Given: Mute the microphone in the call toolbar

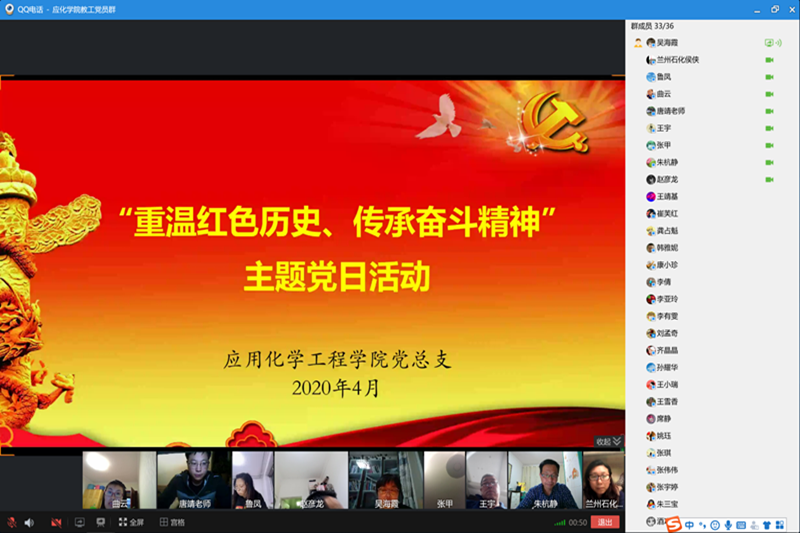Looking at the screenshot, I should 11,522.
